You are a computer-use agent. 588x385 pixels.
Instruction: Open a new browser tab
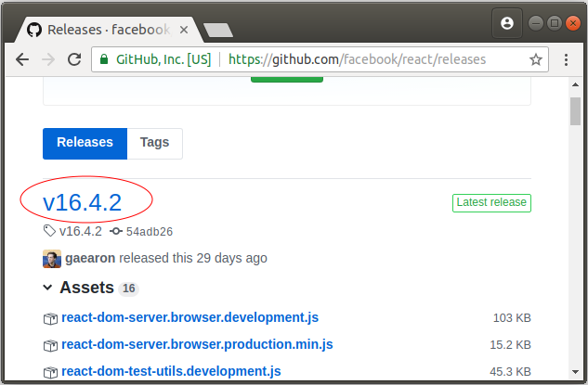[x=218, y=30]
